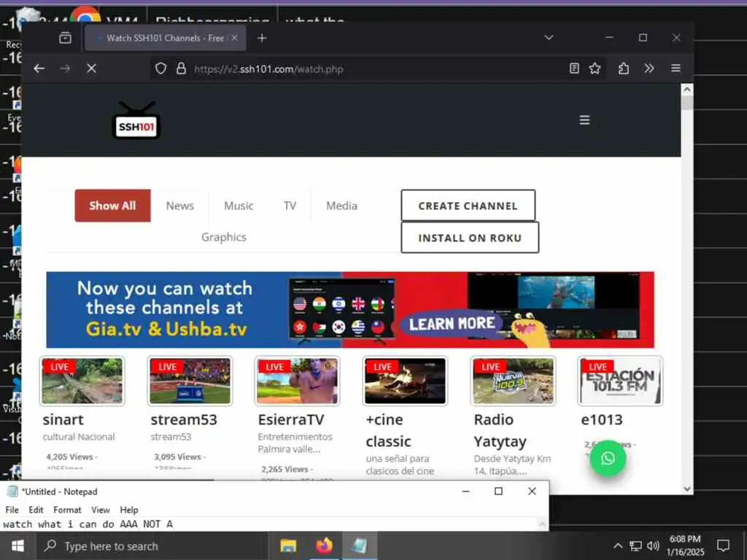Open sinart channel thumbnail
This screenshot has width=747, height=560.
82,381
